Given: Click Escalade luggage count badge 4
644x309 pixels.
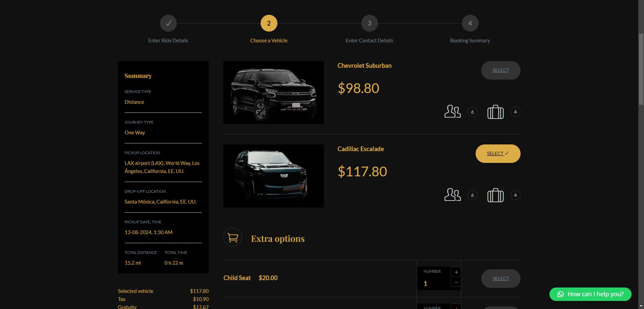Looking at the screenshot, I should [515, 195].
